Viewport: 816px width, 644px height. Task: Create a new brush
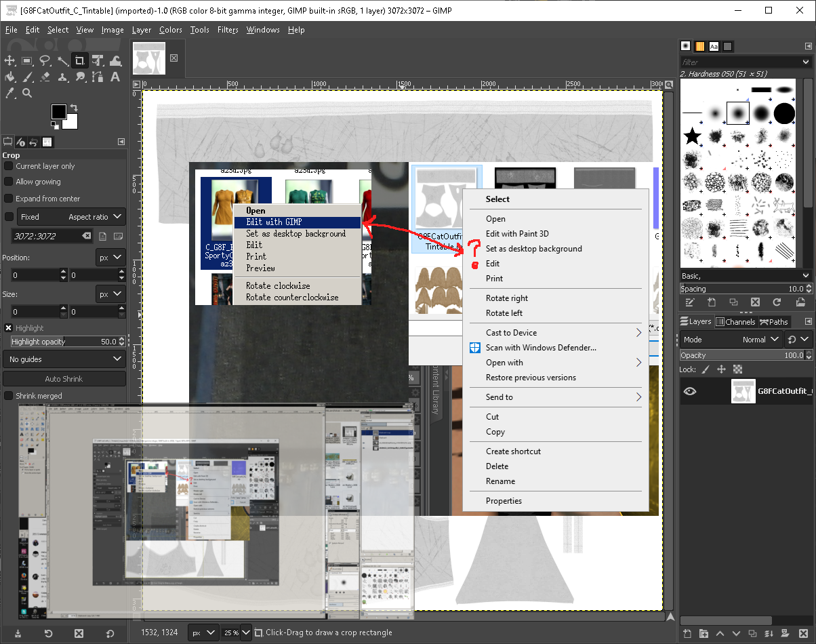pyautogui.click(x=712, y=302)
